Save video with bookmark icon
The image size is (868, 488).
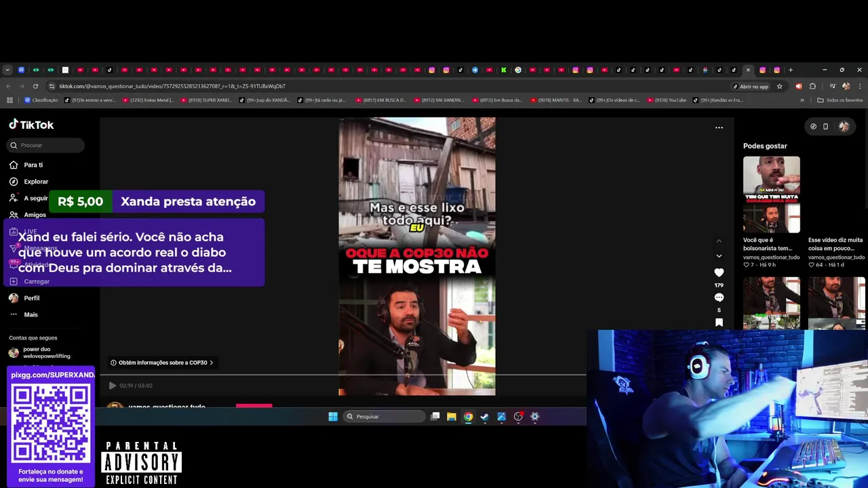point(719,323)
